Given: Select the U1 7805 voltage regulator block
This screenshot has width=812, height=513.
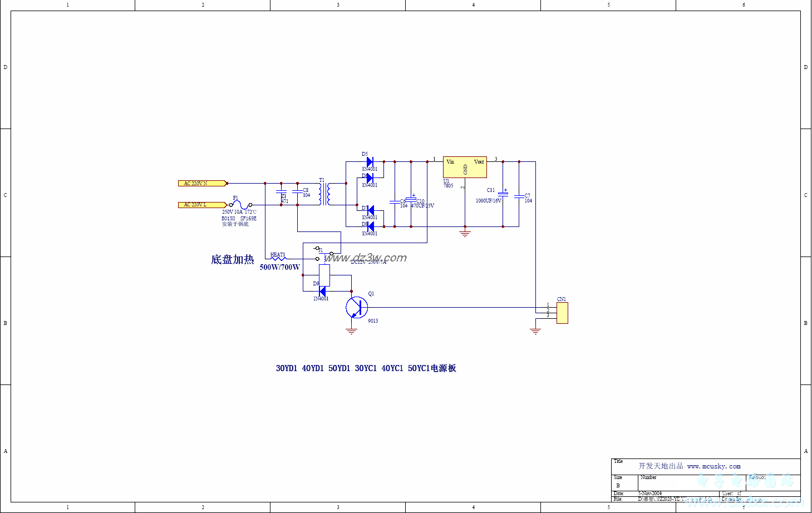Looking at the screenshot, I should pos(465,167).
